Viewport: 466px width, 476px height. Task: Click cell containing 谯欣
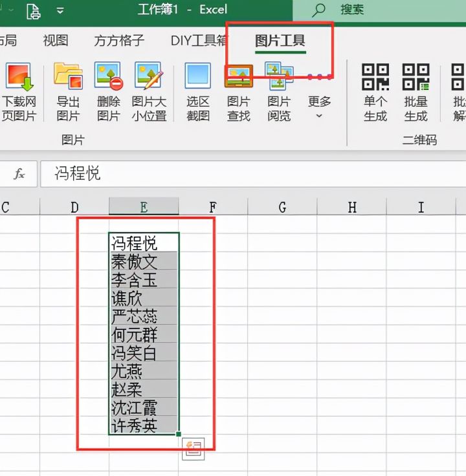click(144, 297)
